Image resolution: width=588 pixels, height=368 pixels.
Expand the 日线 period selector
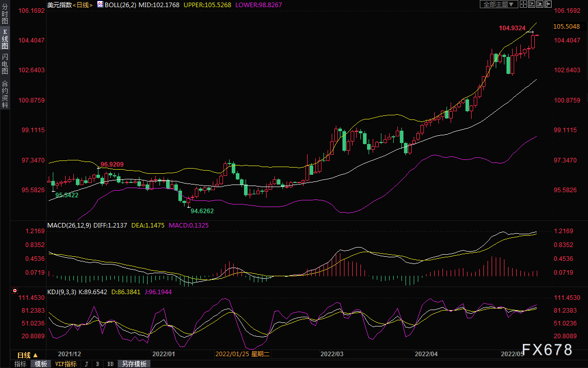point(28,355)
